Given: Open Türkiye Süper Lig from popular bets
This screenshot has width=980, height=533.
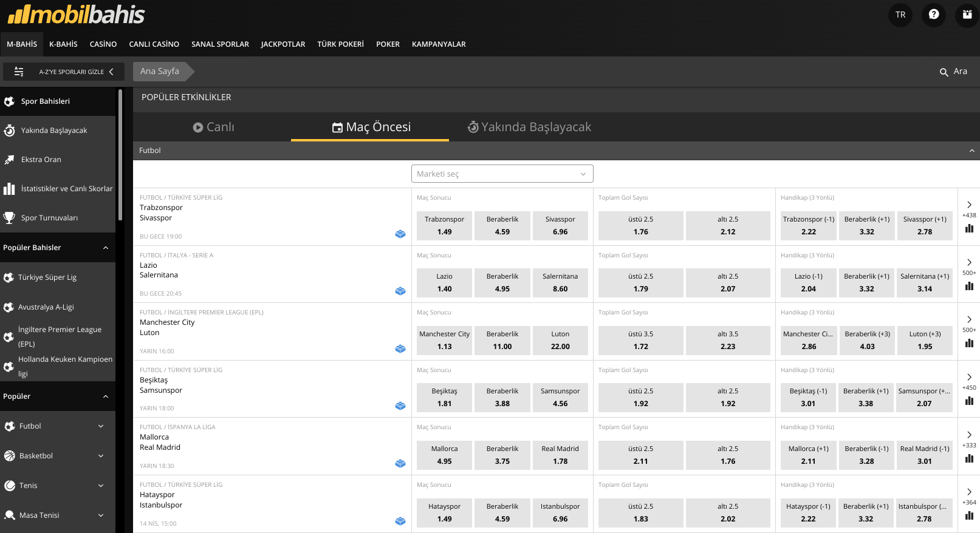Looking at the screenshot, I should tap(47, 277).
